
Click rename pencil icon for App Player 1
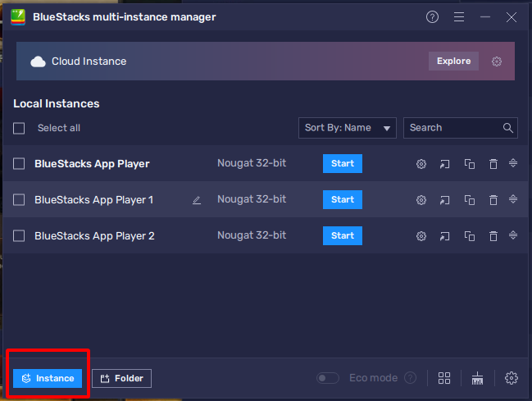point(197,200)
